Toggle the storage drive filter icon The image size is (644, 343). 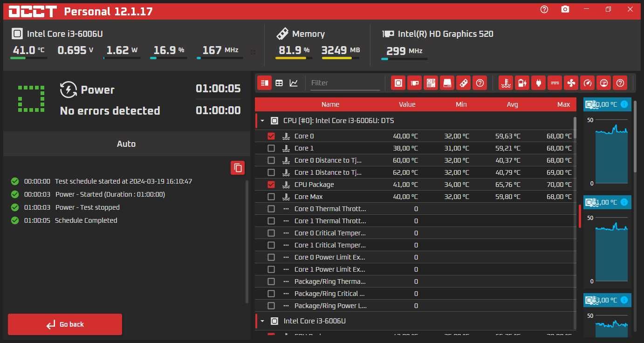point(447,83)
